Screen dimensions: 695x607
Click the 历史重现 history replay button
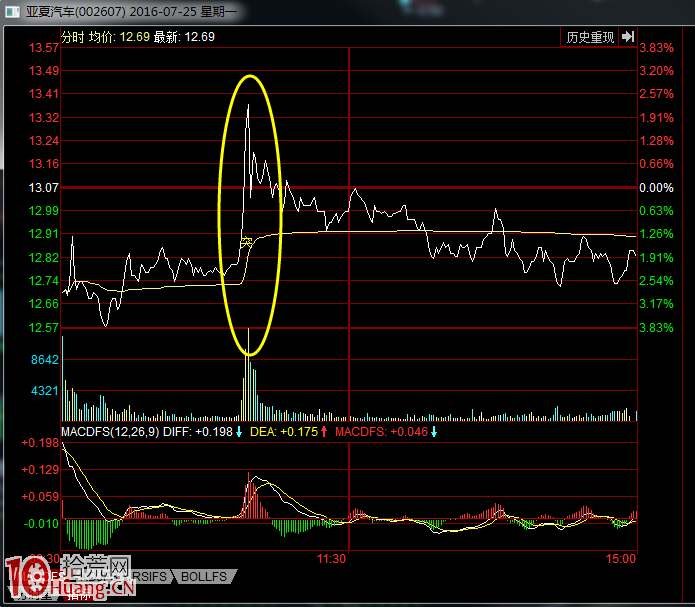590,37
